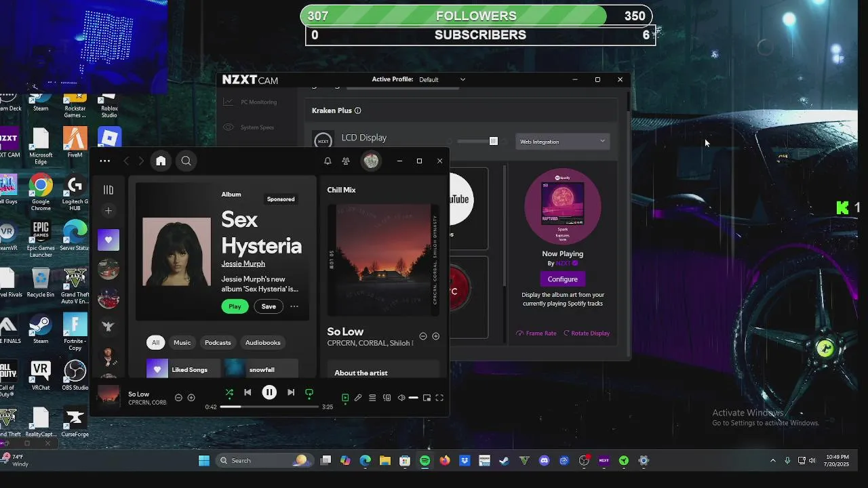
Task: Select the Music filter chip
Action: [x=182, y=342]
